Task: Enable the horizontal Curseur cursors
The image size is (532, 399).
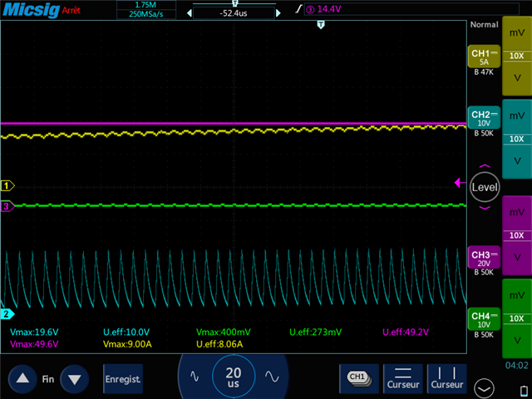Action: click(x=402, y=378)
